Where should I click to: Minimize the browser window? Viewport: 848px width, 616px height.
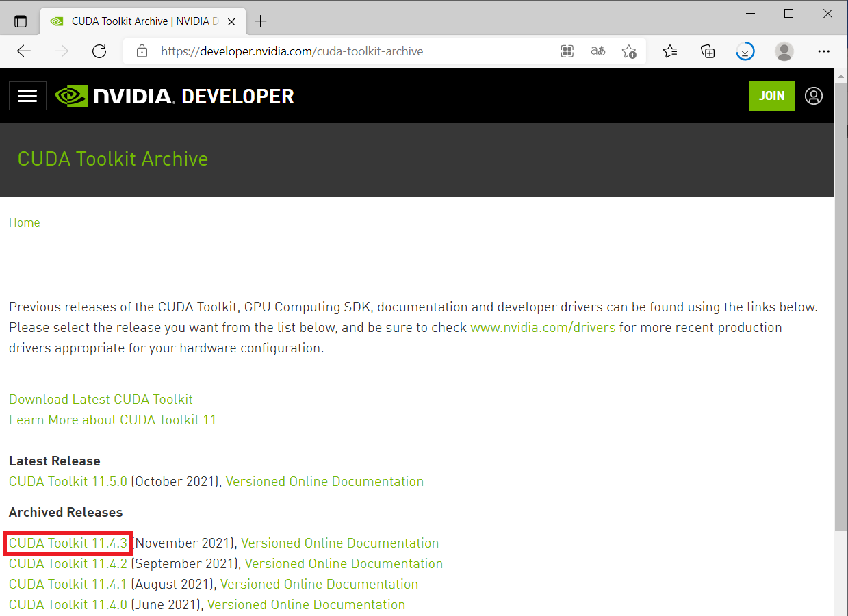[x=751, y=14]
